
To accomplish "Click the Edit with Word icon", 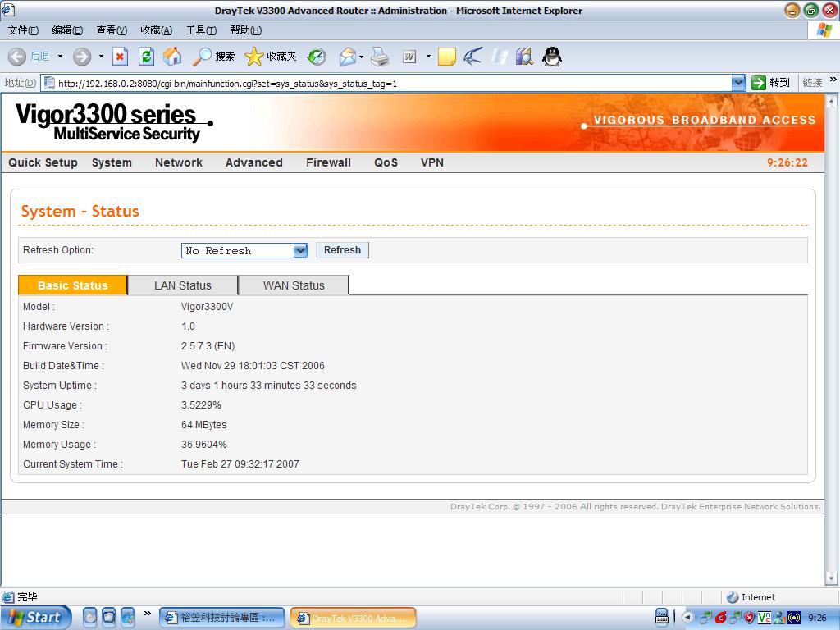I will pos(409,57).
